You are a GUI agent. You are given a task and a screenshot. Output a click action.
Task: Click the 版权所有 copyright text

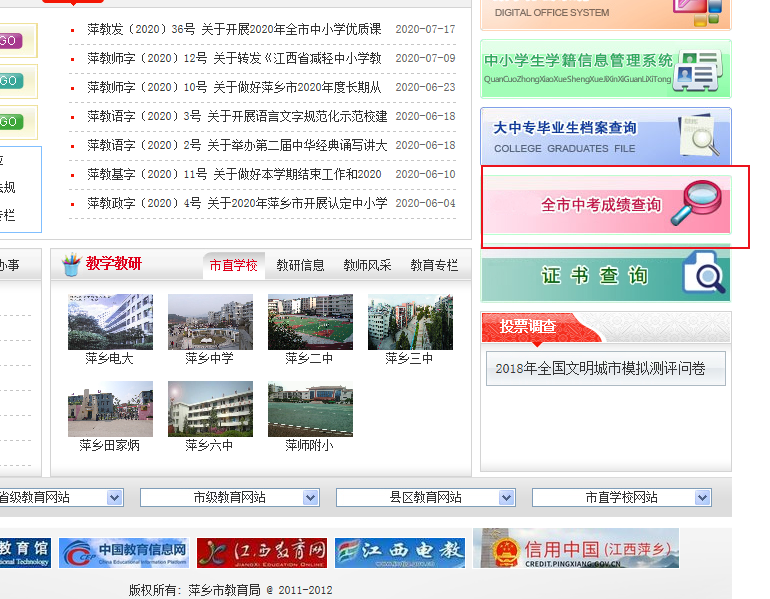(x=230, y=590)
